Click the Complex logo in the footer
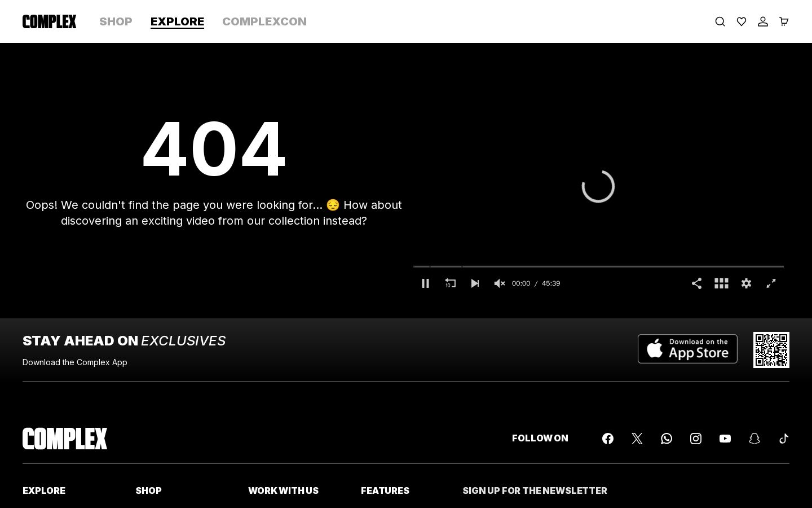The width and height of the screenshot is (812, 508). pos(65,439)
